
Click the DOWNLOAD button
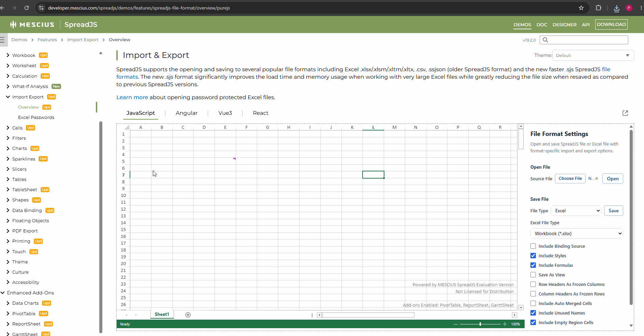pos(611,25)
